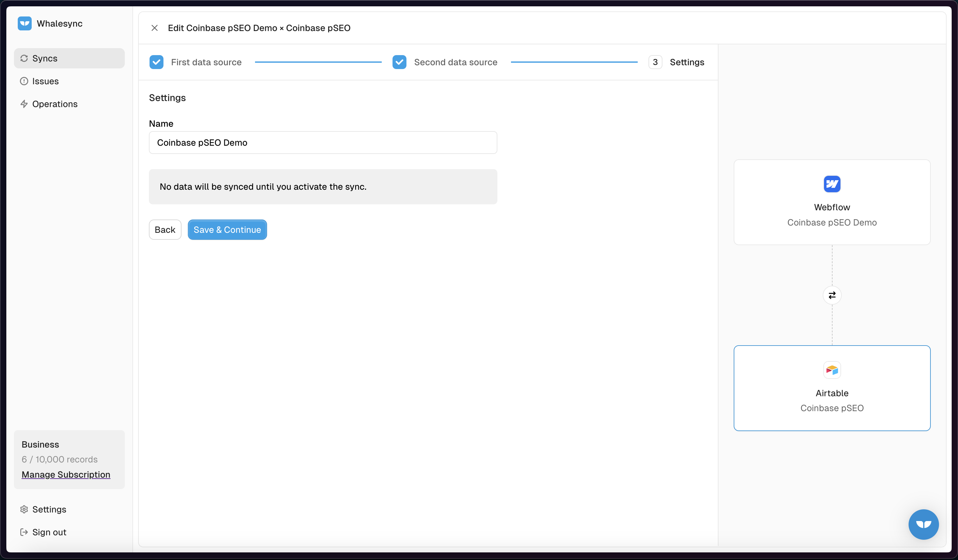
Task: Click the Whalesync logo icon
Action: [x=25, y=23]
